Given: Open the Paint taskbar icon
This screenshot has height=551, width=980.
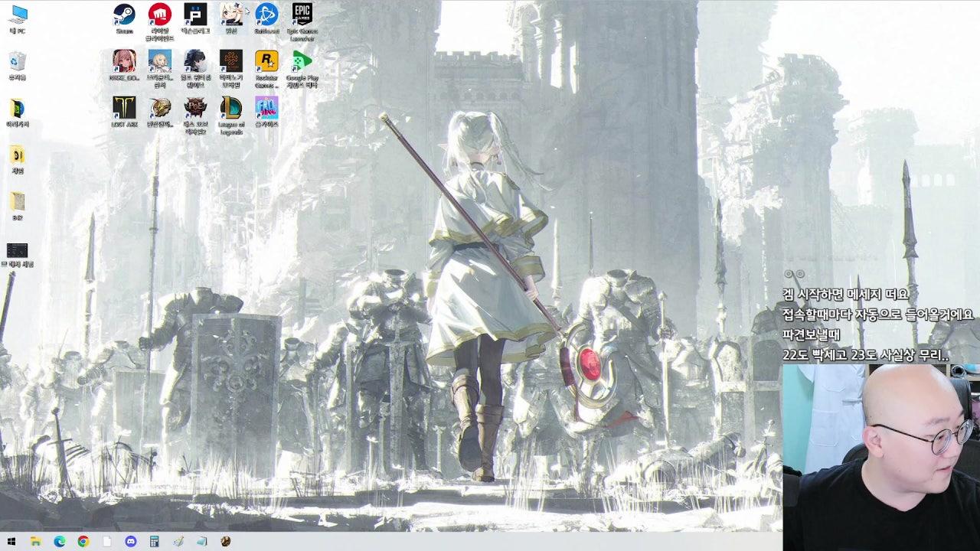Looking at the screenshot, I should [178, 541].
